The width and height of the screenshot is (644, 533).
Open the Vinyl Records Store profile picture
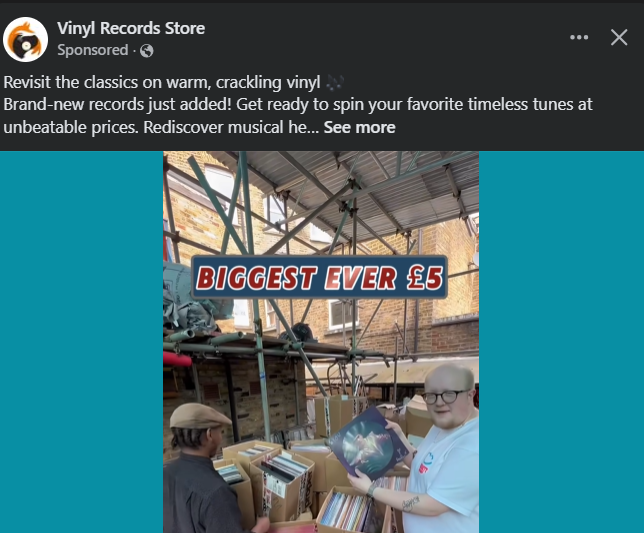[x=25, y=39]
